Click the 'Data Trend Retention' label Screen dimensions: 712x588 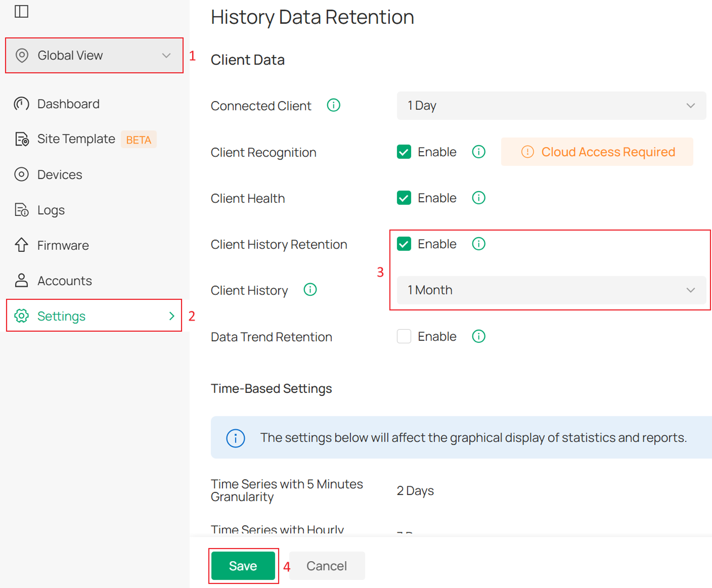point(271,337)
